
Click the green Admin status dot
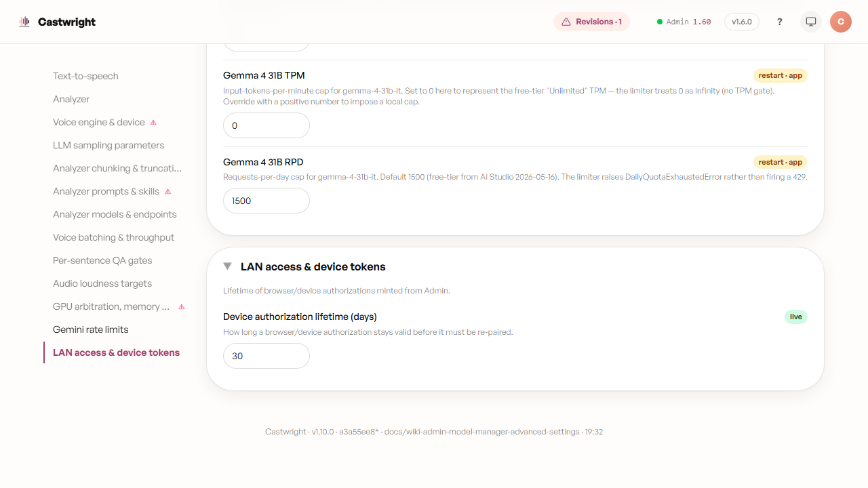pos(660,22)
